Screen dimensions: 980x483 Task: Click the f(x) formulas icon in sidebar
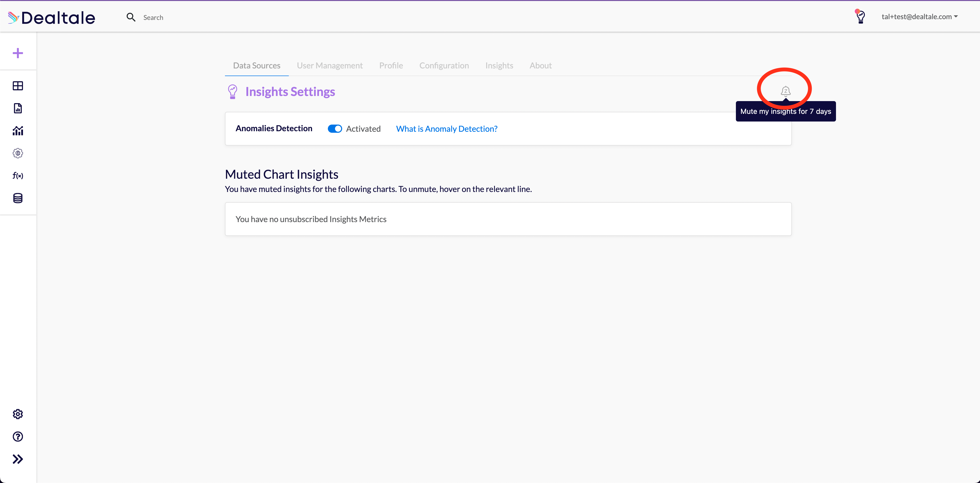18,175
